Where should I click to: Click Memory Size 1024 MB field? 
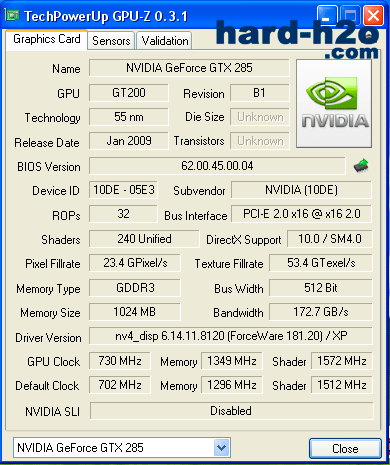(x=135, y=312)
